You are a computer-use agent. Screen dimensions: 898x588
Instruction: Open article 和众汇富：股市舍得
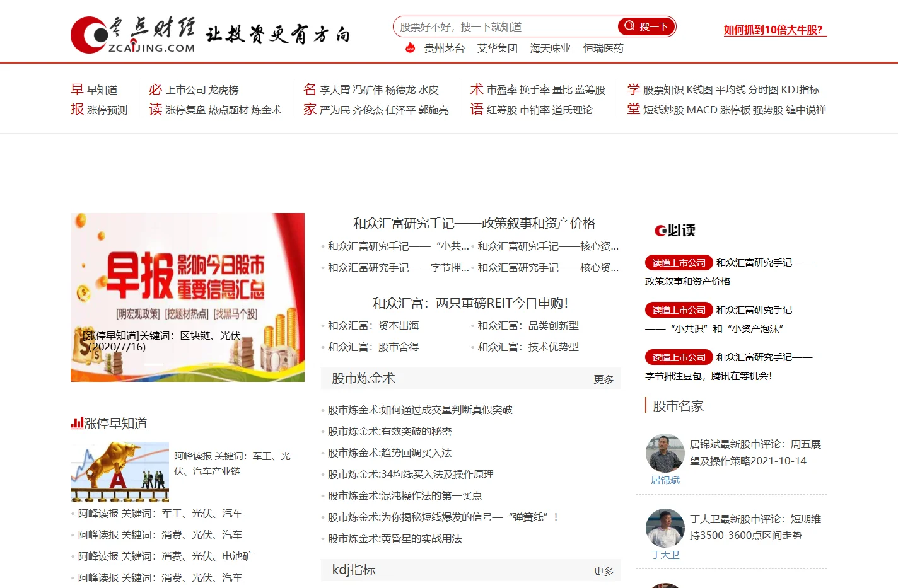pos(373,347)
